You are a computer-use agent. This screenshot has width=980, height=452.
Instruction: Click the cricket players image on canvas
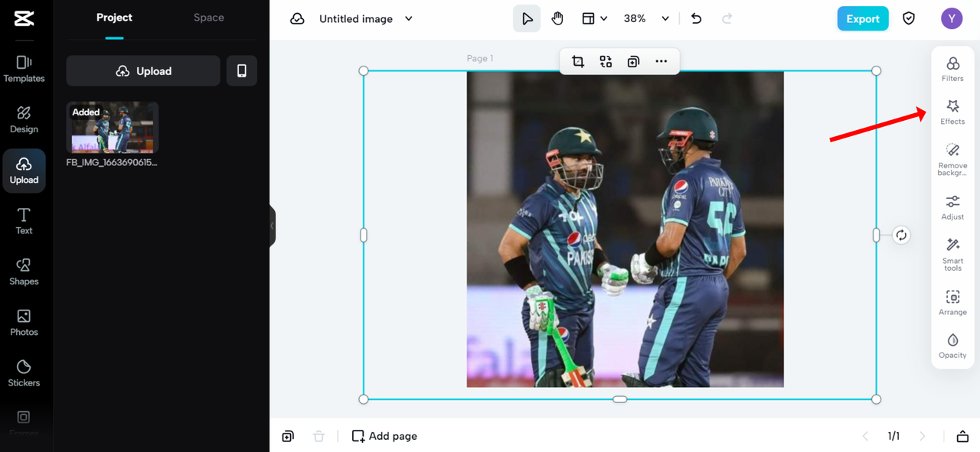tap(625, 229)
